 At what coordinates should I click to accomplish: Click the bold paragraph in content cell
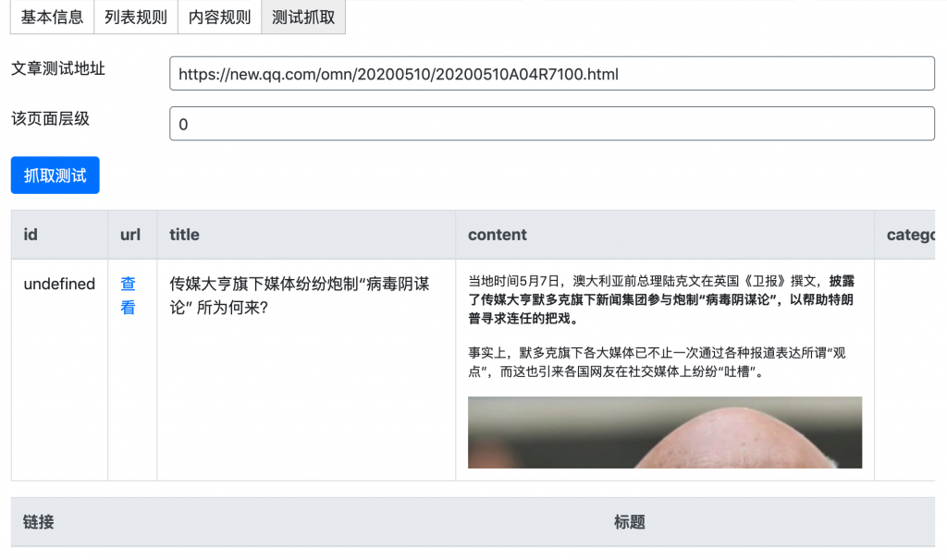[x=660, y=300]
